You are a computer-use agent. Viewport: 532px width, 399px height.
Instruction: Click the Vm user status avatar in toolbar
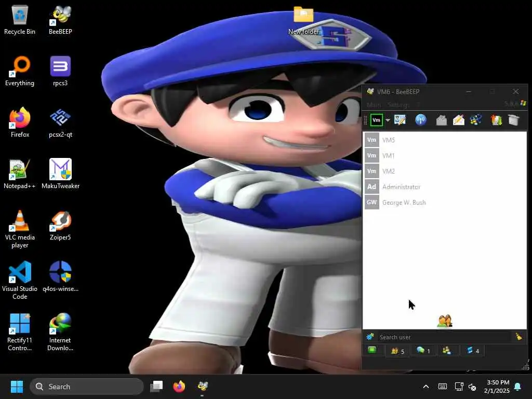(376, 120)
